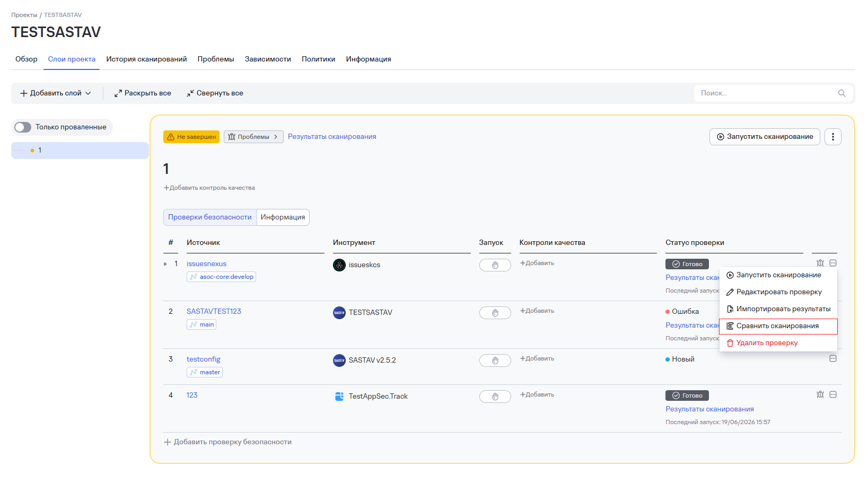Image resolution: width=868 pixels, height=501 pixels.
Task: Click the Последний запуск: 19/06/2026 15:57 text
Action: [x=718, y=422]
